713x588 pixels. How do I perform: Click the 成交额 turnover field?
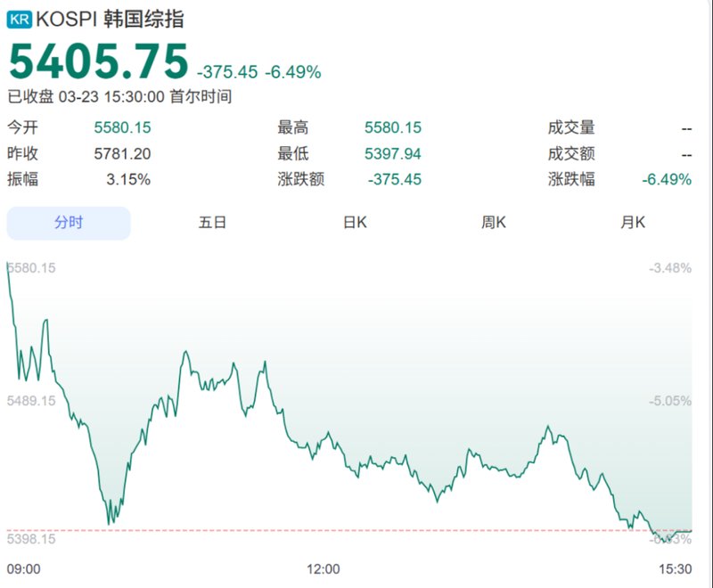(570, 153)
